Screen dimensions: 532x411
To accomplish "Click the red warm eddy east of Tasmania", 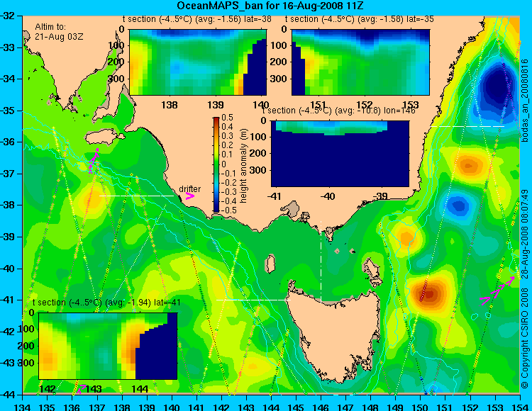I will (428, 293).
